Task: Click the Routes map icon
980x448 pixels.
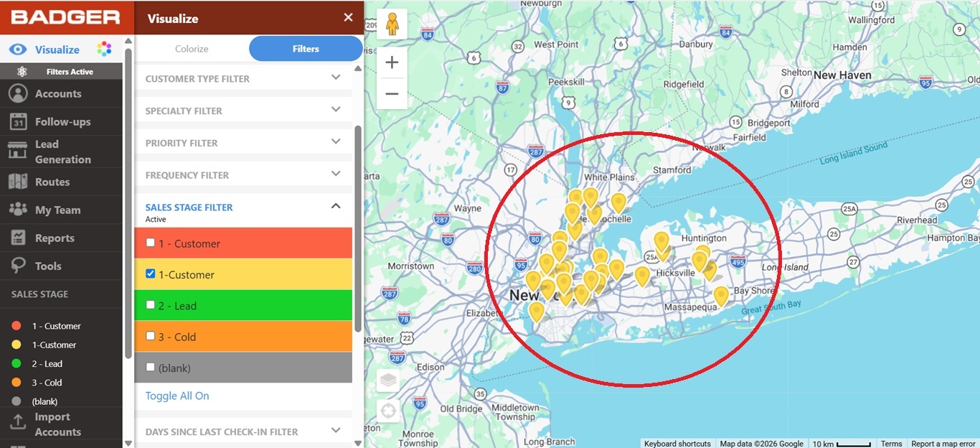Action: point(18,182)
